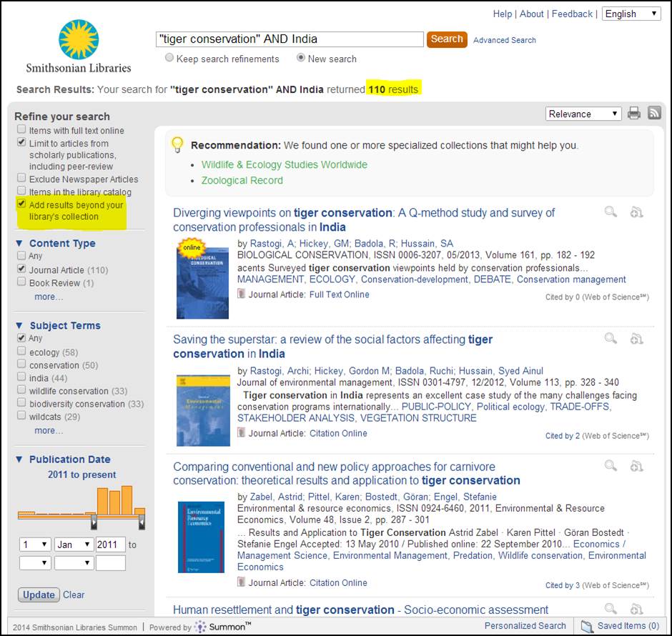Image resolution: width=672 pixels, height=636 pixels.
Task: Save the Comparing conventional article to folder
Action: click(636, 465)
